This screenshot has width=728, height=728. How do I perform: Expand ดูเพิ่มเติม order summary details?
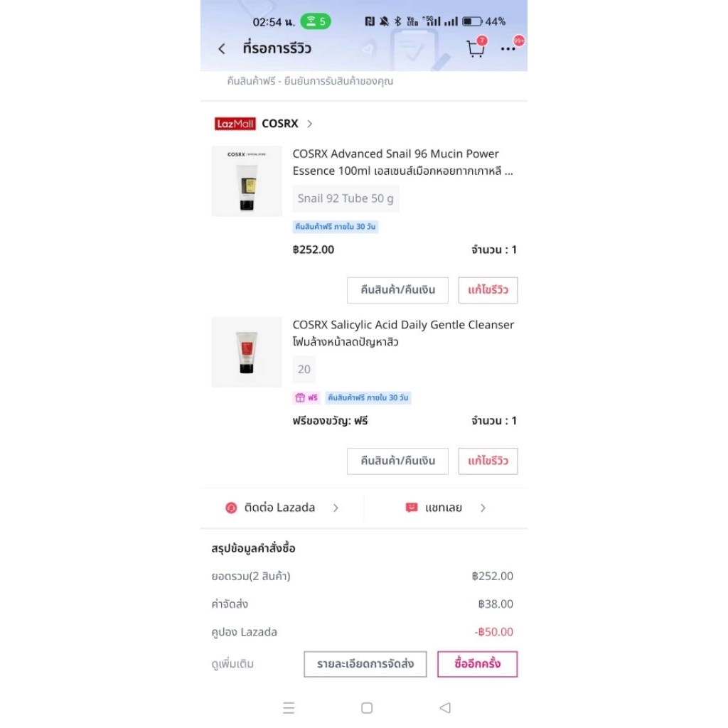[x=232, y=665]
